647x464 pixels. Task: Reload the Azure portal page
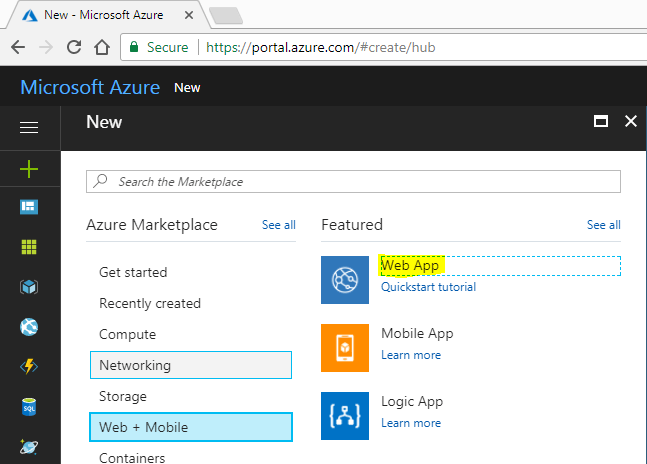coord(74,47)
